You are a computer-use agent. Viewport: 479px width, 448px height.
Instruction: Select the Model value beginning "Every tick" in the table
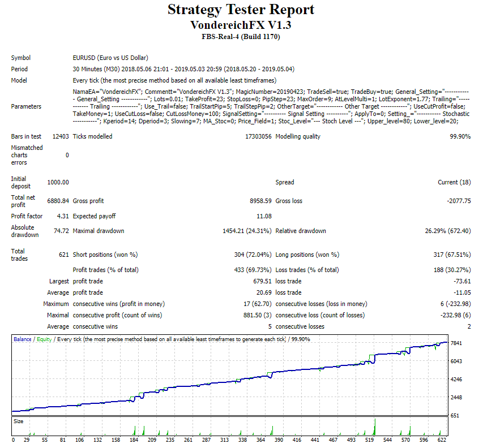click(174, 80)
